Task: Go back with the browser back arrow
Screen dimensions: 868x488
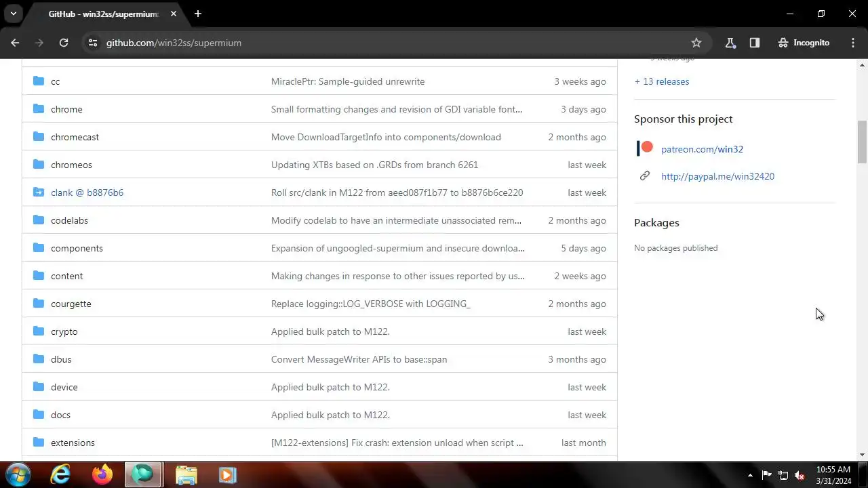Action: pyautogui.click(x=15, y=43)
